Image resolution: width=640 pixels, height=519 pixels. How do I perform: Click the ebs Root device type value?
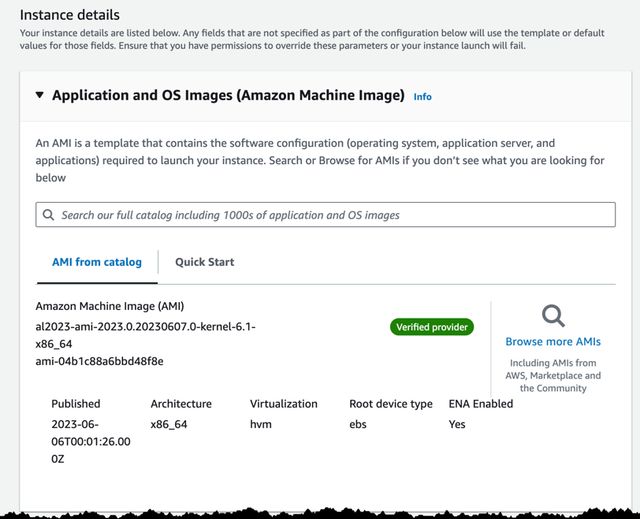coord(358,424)
